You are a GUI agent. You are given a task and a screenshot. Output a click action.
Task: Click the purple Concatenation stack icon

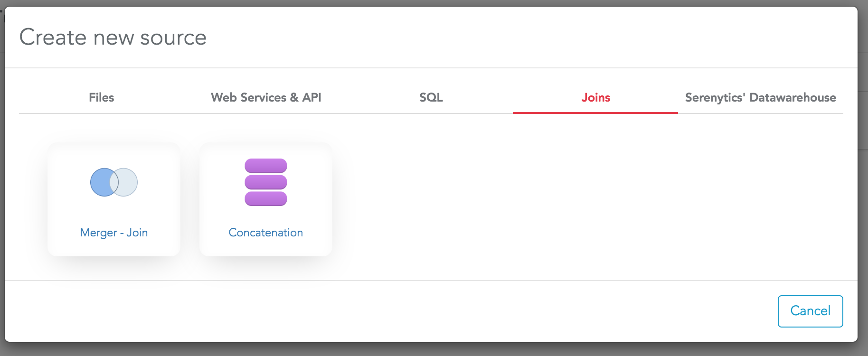(266, 182)
